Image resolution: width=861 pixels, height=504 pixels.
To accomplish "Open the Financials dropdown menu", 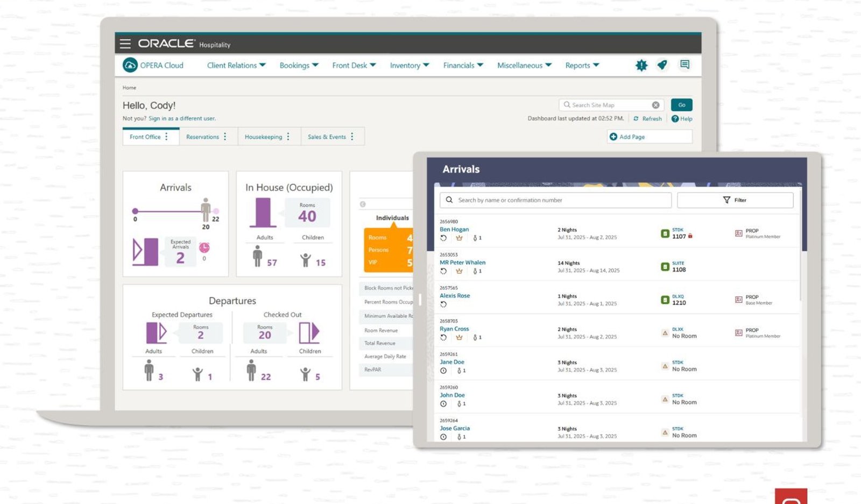I will click(x=463, y=65).
